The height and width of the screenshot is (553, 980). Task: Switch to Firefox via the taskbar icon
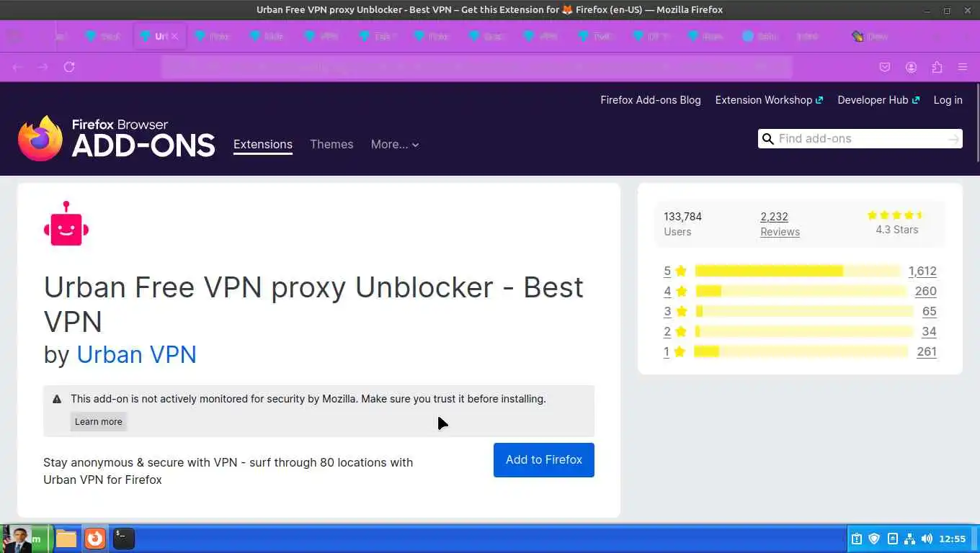tap(95, 539)
